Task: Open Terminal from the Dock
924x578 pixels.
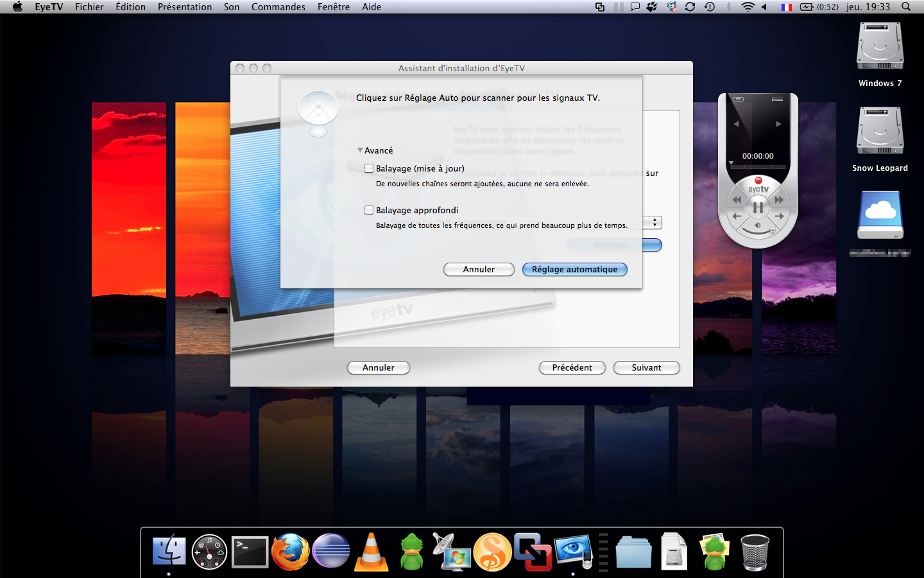Action: tap(250, 552)
